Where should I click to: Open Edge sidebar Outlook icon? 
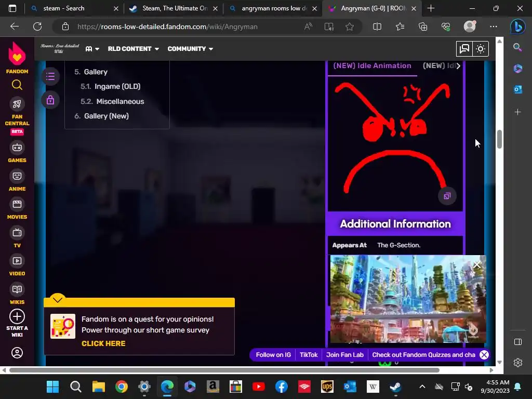pos(518,89)
